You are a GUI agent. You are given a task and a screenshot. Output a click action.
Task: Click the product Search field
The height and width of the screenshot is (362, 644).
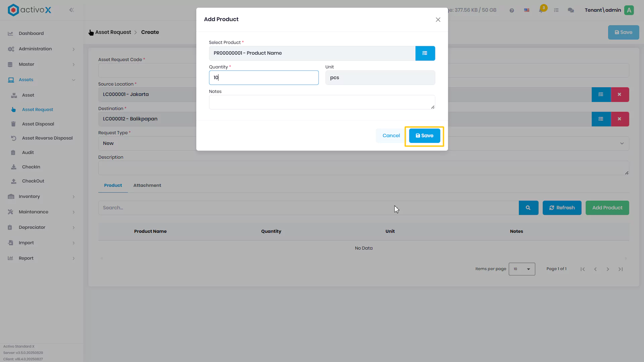(308, 208)
